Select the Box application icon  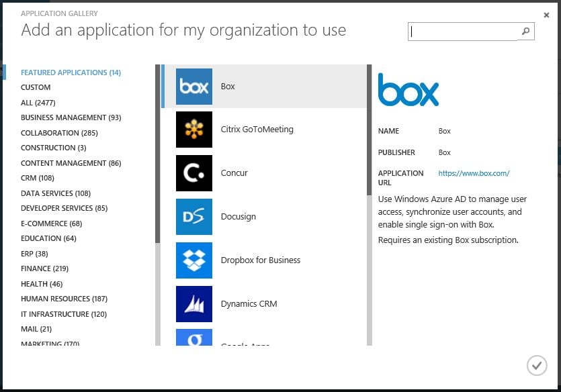tap(193, 86)
